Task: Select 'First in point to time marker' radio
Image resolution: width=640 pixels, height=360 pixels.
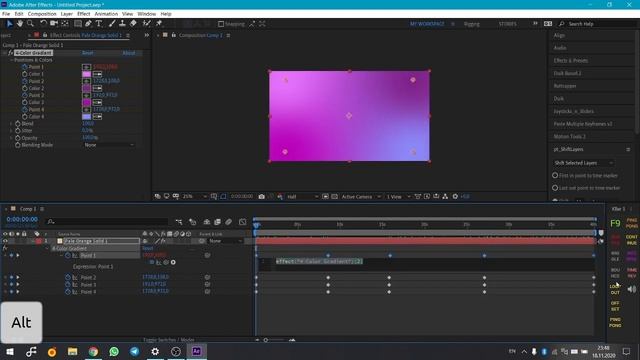Action: click(x=555, y=176)
